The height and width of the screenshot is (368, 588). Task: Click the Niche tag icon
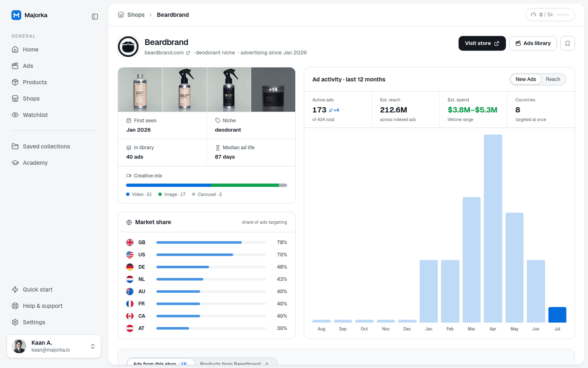[218, 120]
